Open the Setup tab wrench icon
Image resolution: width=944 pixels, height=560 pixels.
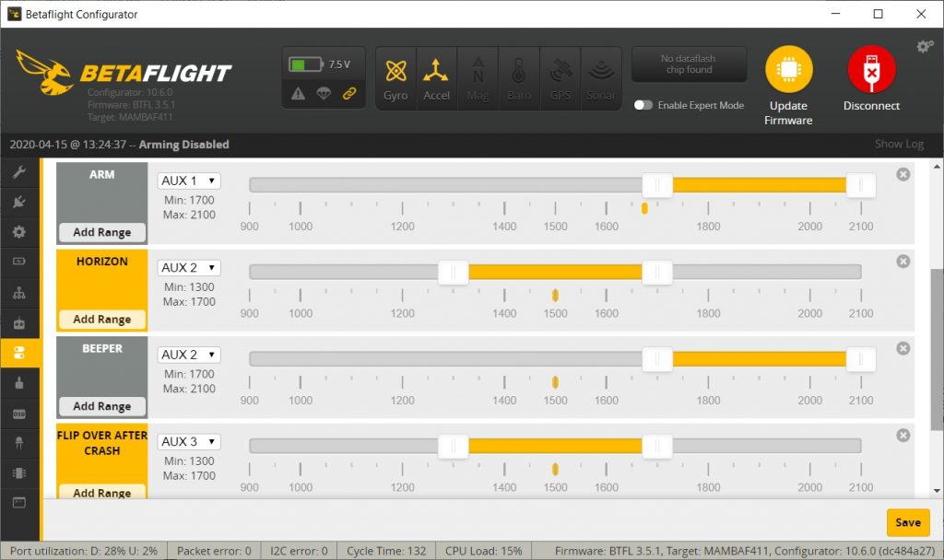click(x=19, y=172)
